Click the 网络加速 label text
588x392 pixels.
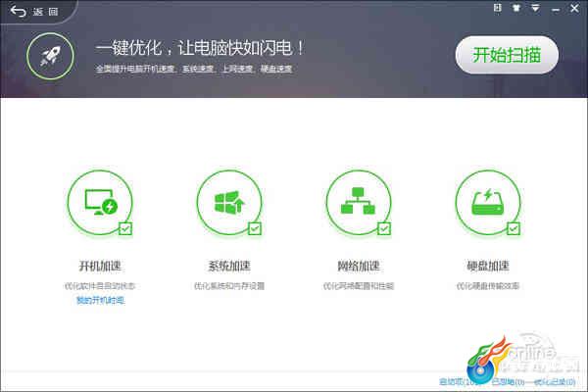(359, 266)
